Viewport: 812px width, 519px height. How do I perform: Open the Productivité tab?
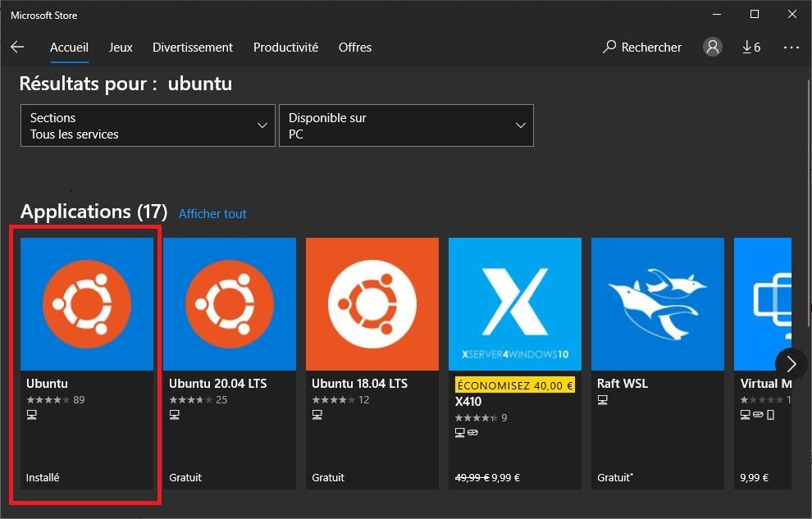(285, 48)
